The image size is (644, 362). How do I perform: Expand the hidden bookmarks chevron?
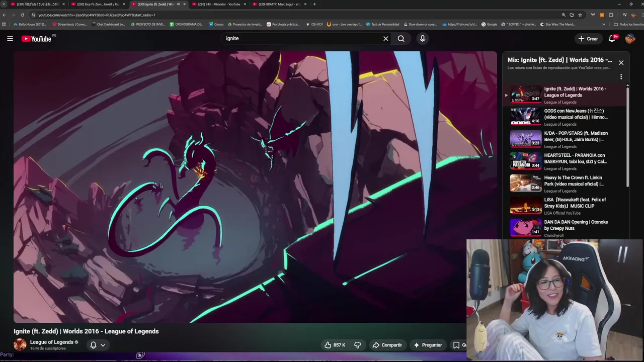[x=603, y=24]
